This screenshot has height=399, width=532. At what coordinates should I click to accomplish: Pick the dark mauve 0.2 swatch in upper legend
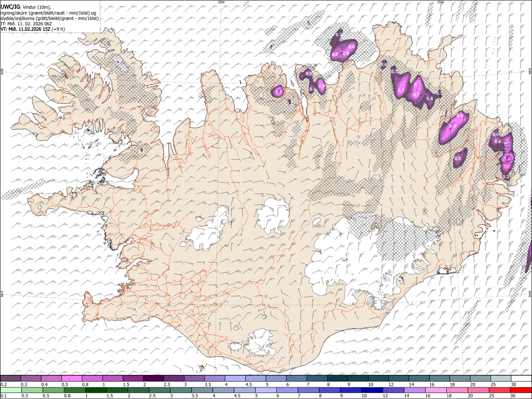(x=10, y=378)
